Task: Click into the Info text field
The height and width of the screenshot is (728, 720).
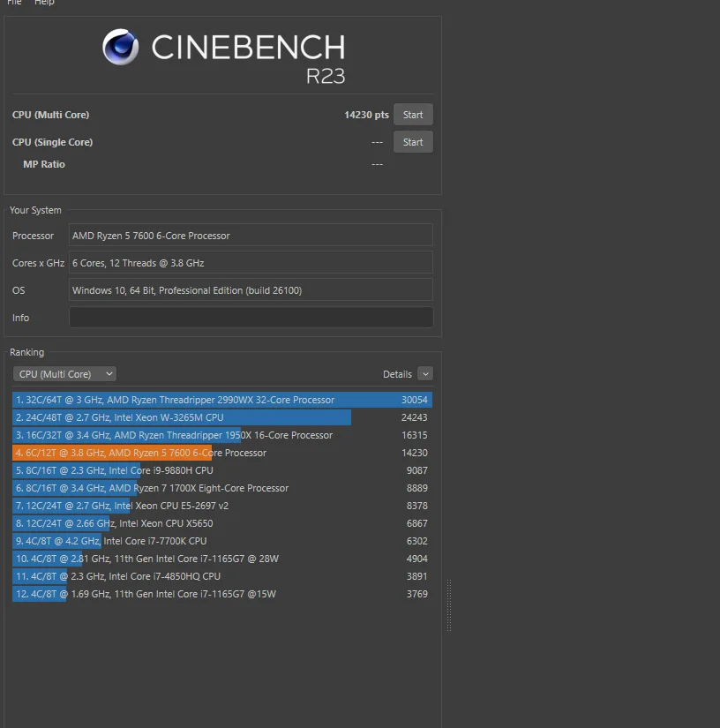Action: [x=251, y=318]
